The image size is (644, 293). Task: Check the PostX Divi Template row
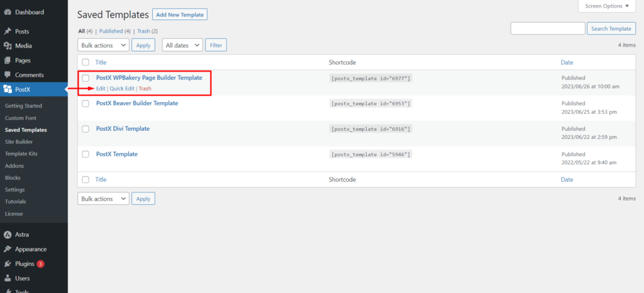86,129
